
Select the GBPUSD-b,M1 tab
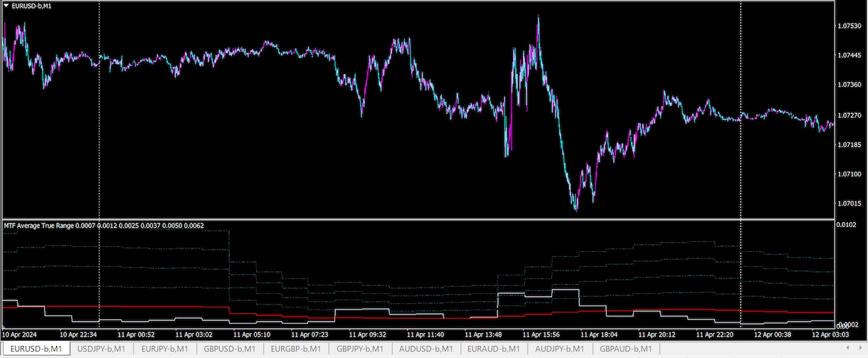click(230, 349)
